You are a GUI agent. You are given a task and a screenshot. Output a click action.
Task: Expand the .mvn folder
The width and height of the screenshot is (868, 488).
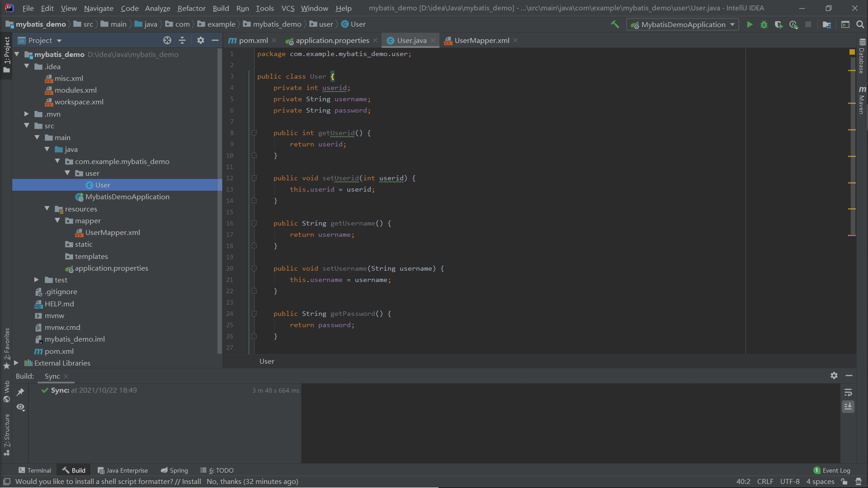26,114
